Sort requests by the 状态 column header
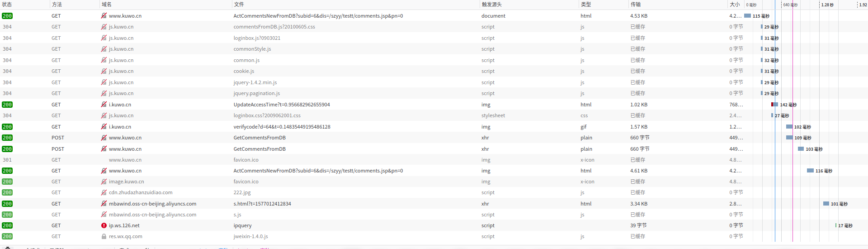The image size is (868, 249). (x=7, y=5)
